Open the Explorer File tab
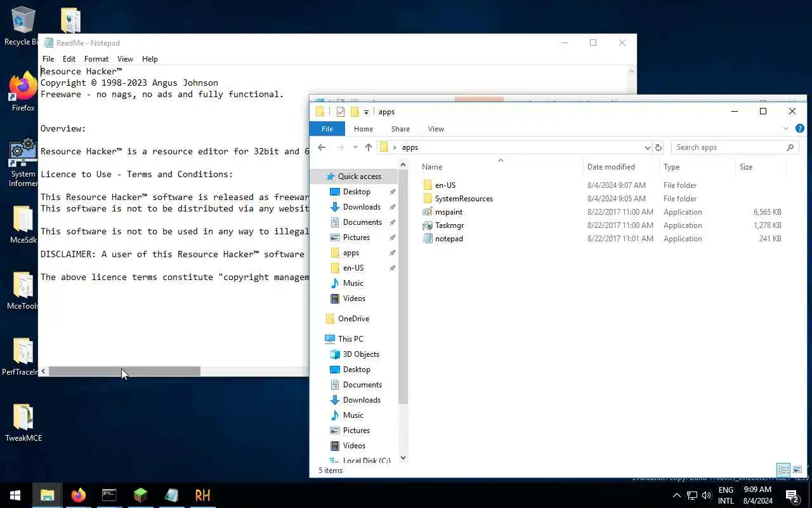Image resolution: width=812 pixels, height=508 pixels. [327, 129]
